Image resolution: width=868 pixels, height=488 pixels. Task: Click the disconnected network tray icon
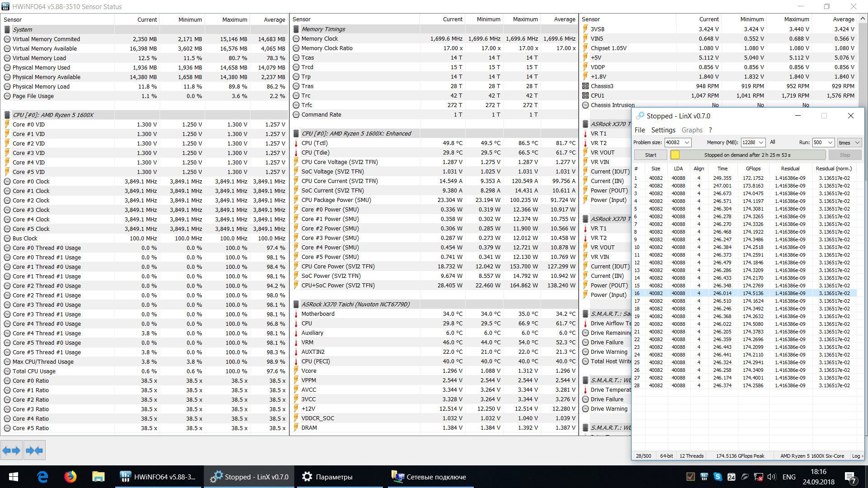759,477
